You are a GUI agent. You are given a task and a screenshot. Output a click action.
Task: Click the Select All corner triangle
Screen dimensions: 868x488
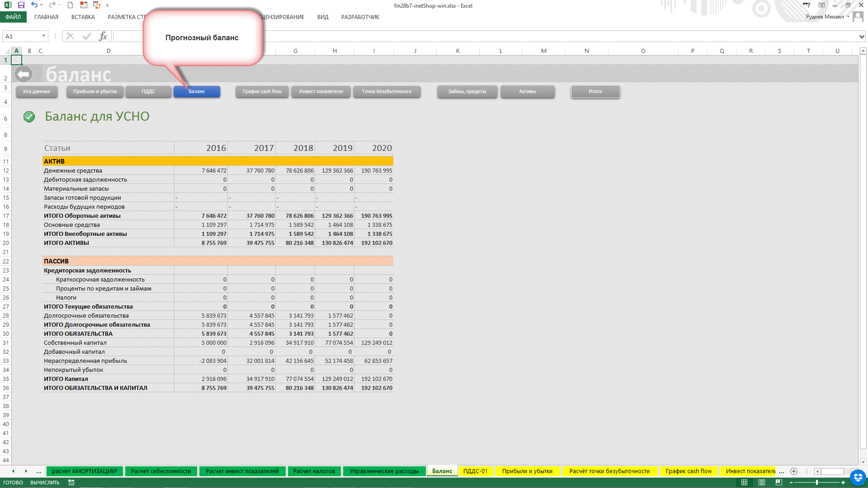7,51
